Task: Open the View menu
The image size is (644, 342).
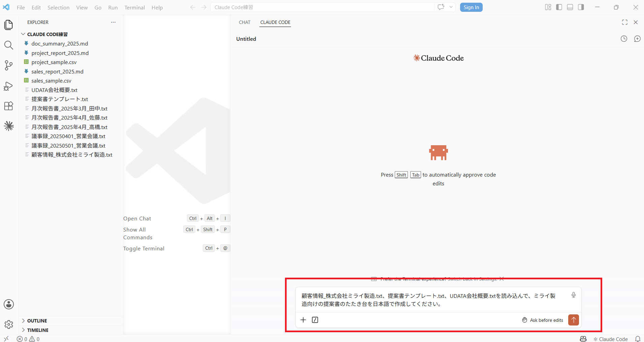Action: tap(82, 7)
